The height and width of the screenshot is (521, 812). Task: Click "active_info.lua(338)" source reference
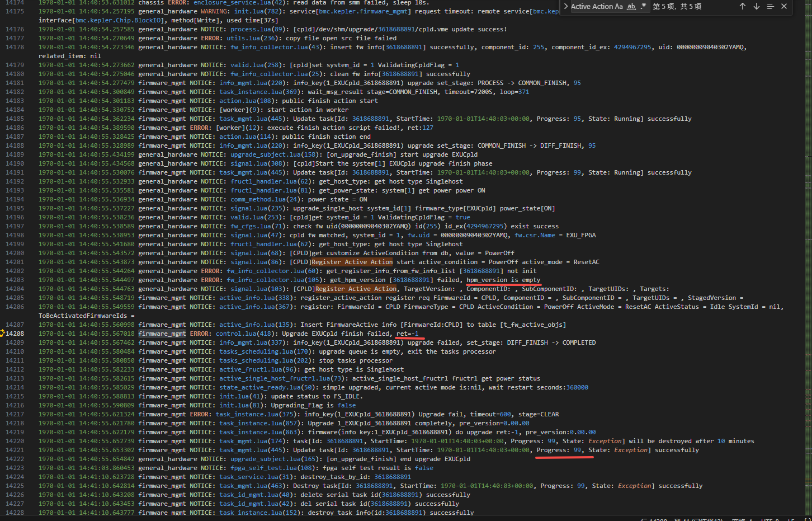click(x=256, y=298)
